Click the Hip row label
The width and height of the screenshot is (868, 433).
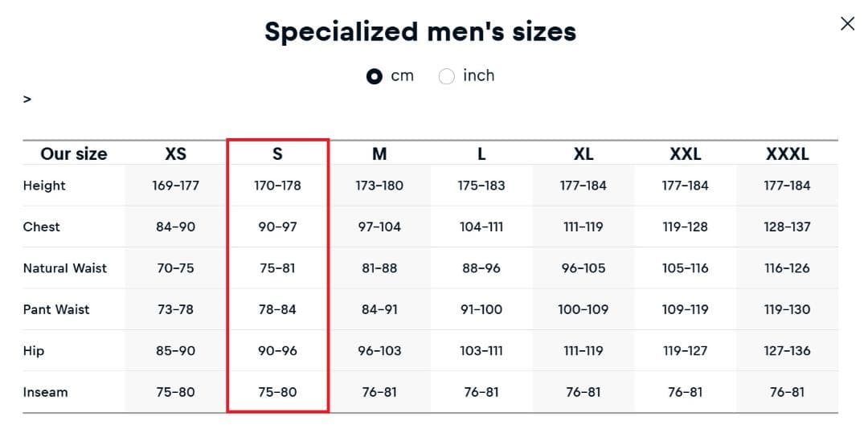32,351
